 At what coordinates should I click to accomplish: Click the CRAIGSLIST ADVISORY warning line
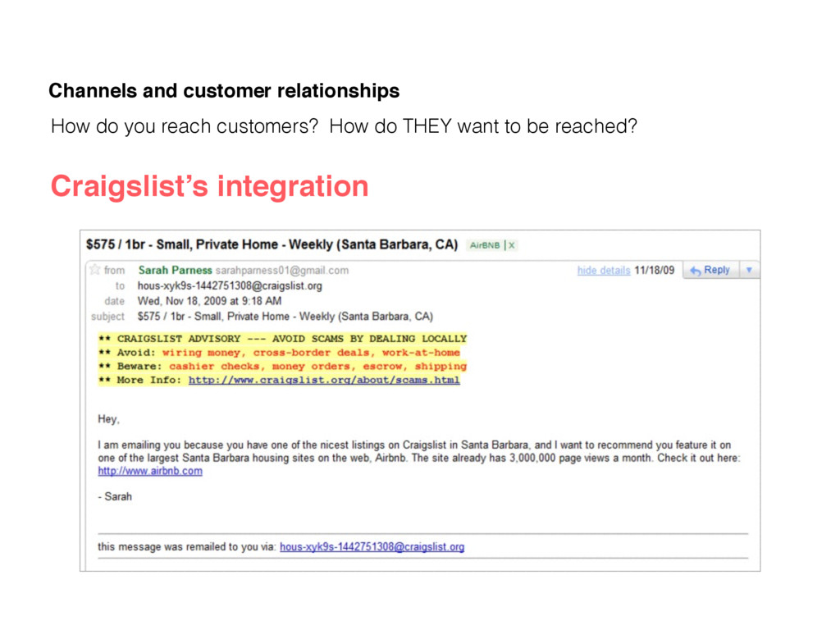tap(282, 339)
